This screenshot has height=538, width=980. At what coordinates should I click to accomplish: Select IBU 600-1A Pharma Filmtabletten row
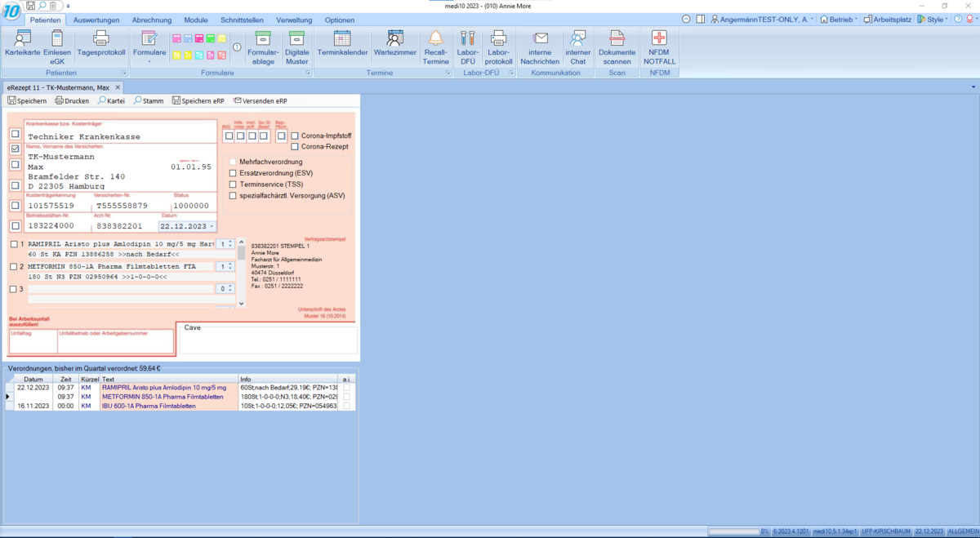click(180, 406)
